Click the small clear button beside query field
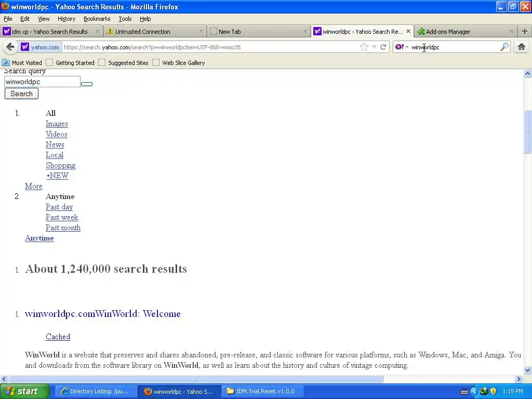 click(x=87, y=84)
